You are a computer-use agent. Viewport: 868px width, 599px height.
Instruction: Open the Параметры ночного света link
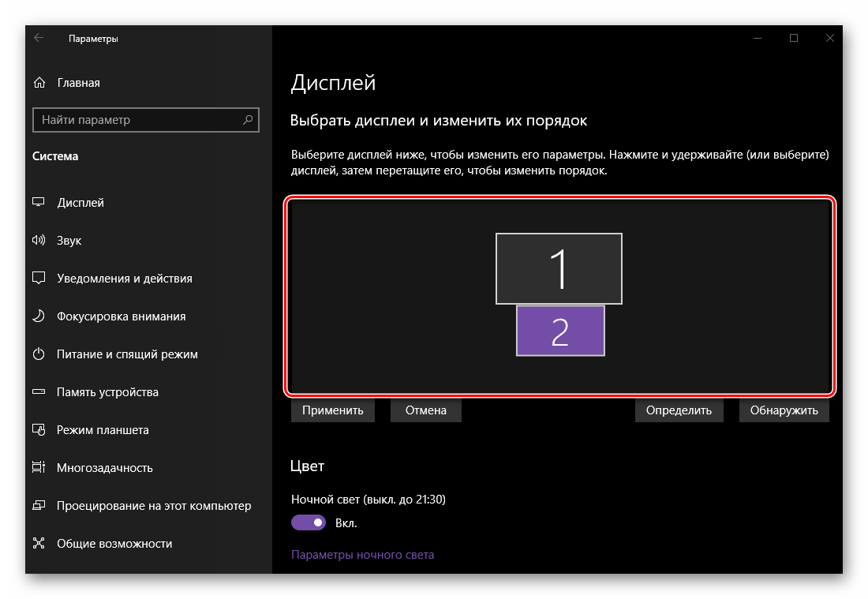[362, 555]
